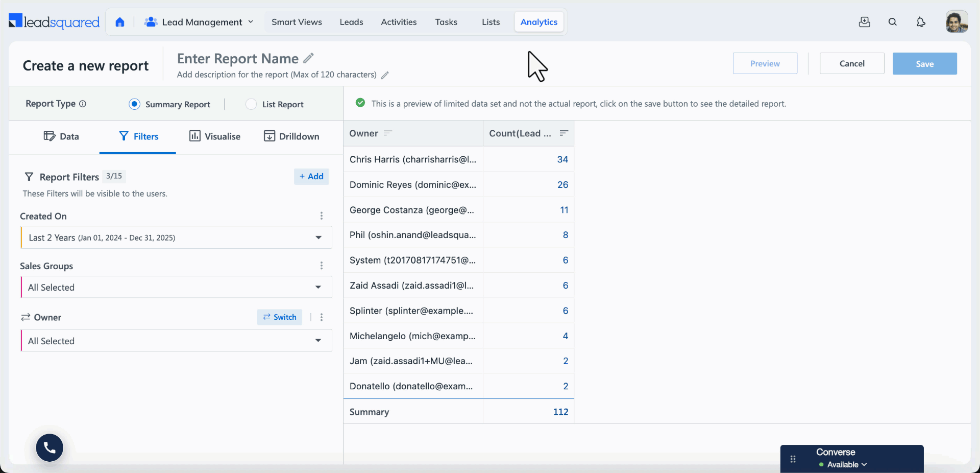
Task: Click Enter Report Name field
Action: pos(237,59)
